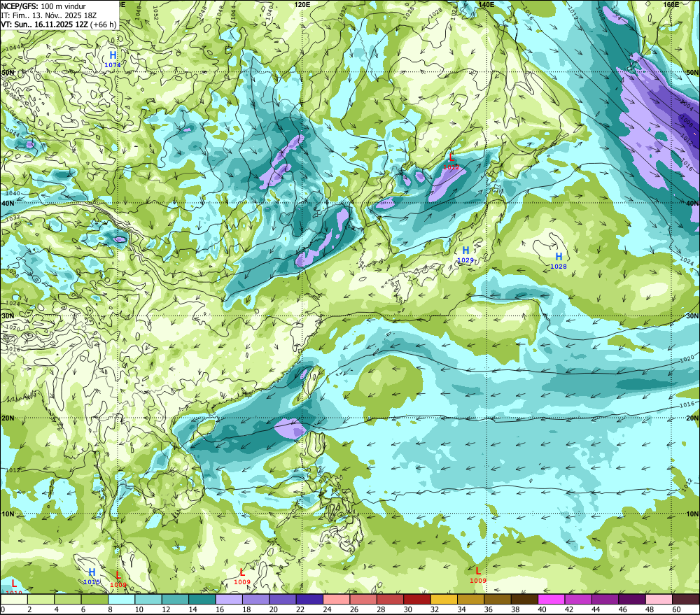Choose the lavender 16–18 legend swatch

(229, 599)
